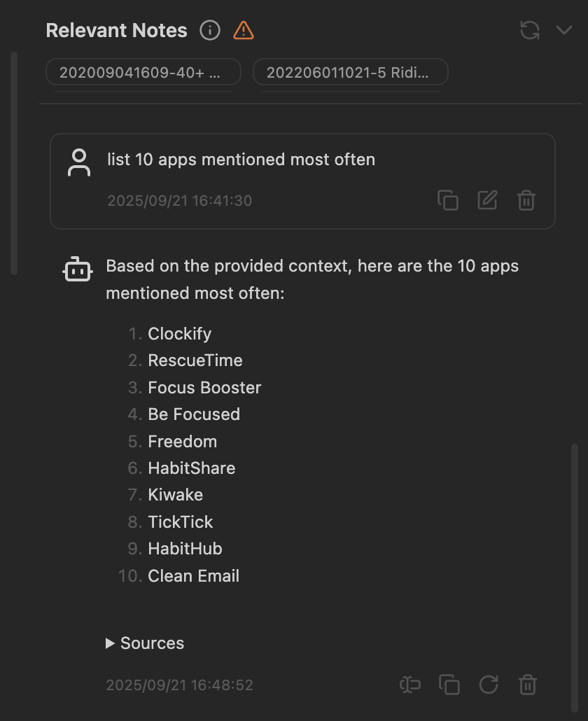Open the 202009041609-40+ note chip

[143, 71]
